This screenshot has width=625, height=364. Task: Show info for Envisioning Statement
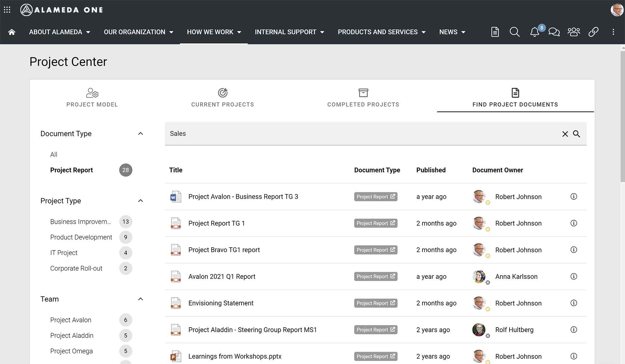[x=574, y=303]
